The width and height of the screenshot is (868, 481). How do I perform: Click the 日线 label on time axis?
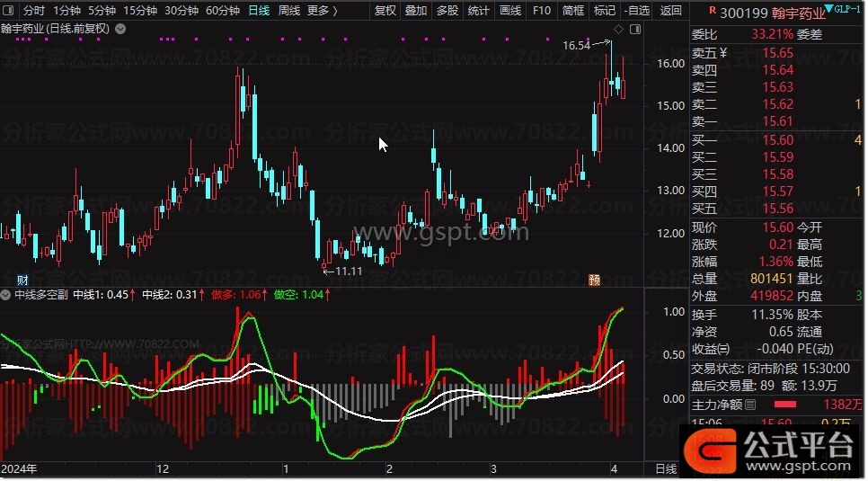point(666,468)
